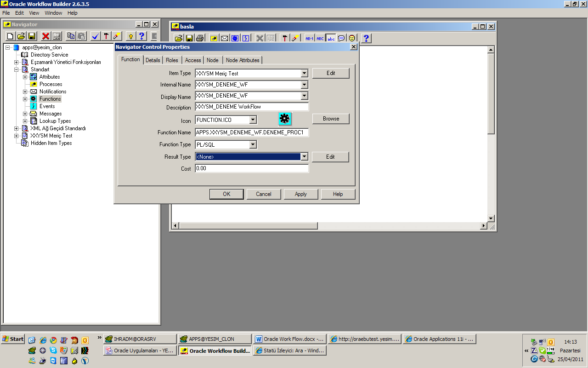This screenshot has width=588, height=368.
Task: Switch to the Roles tab
Action: pos(172,60)
